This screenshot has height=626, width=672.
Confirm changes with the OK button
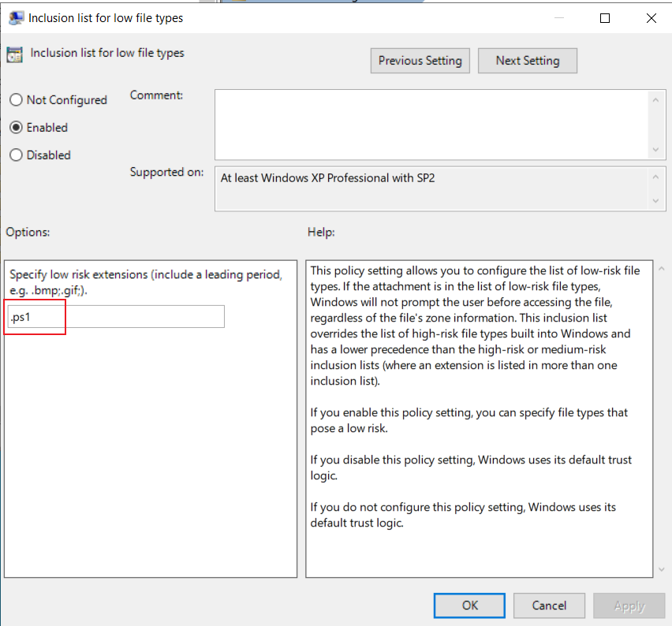469,606
